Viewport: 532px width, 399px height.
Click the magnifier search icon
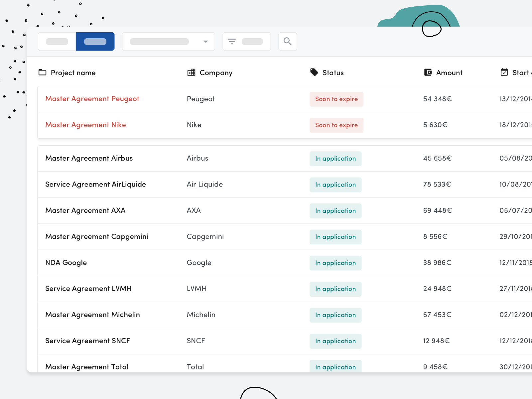288,42
